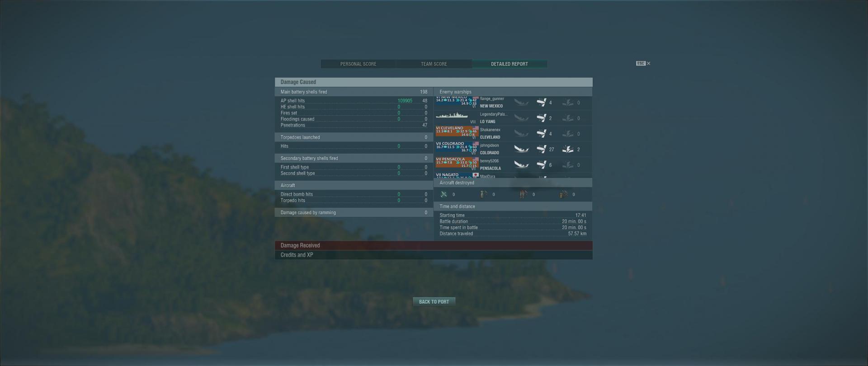The height and width of the screenshot is (366, 868).
Task: Click the shell hits icon in Colorado row
Action: tap(541, 149)
